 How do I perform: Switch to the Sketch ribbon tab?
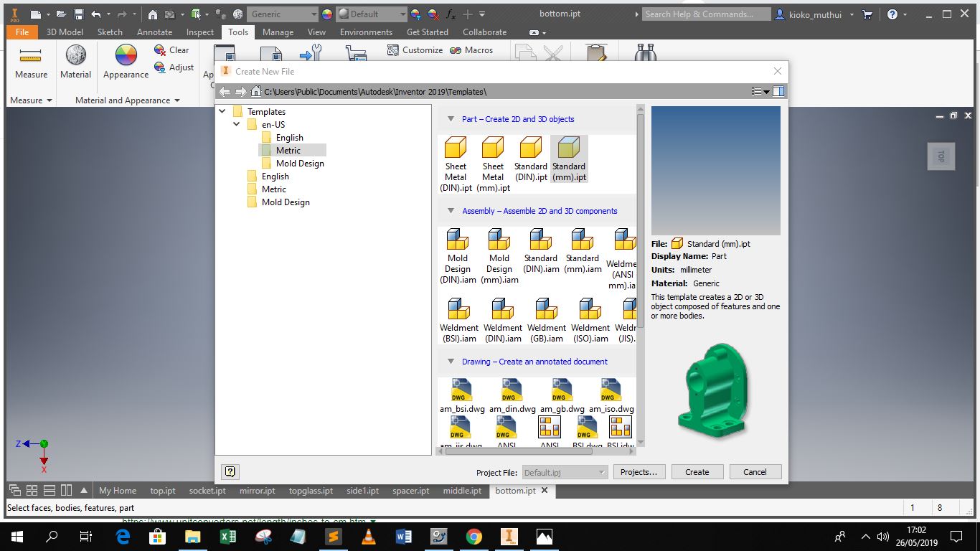(x=110, y=32)
